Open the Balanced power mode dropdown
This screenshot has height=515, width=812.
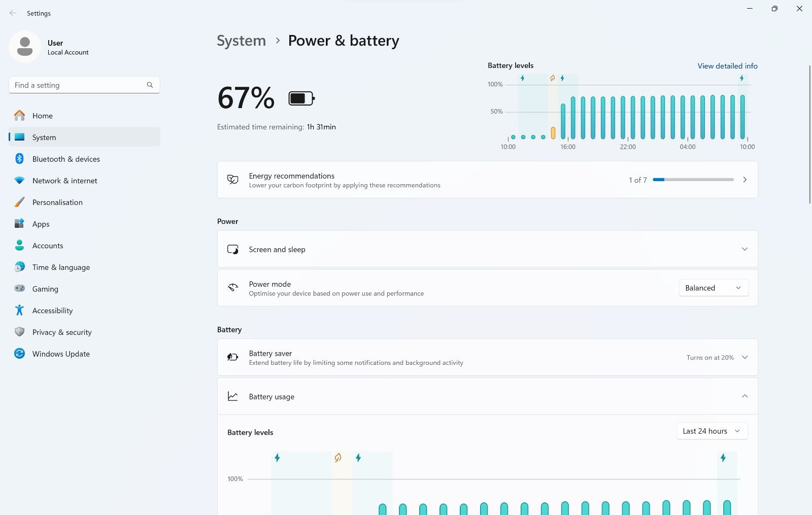(x=714, y=288)
